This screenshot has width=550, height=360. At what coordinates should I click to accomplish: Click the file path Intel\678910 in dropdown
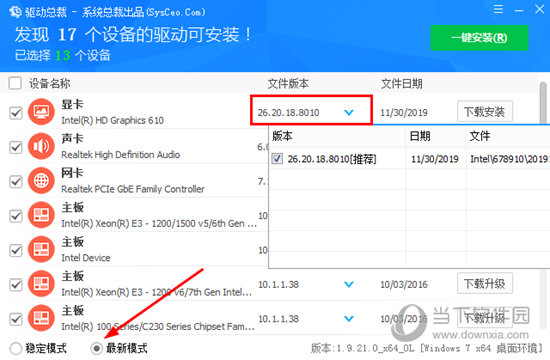510,159
